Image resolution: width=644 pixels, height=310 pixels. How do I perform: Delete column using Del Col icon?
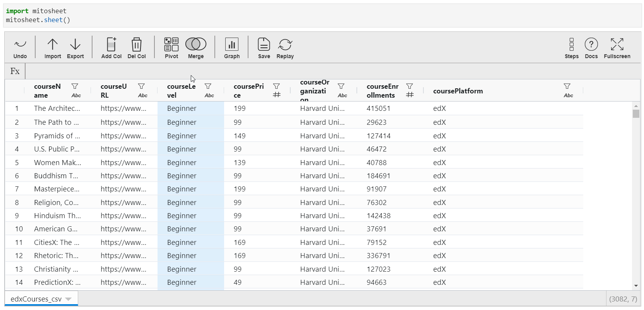[x=137, y=48]
